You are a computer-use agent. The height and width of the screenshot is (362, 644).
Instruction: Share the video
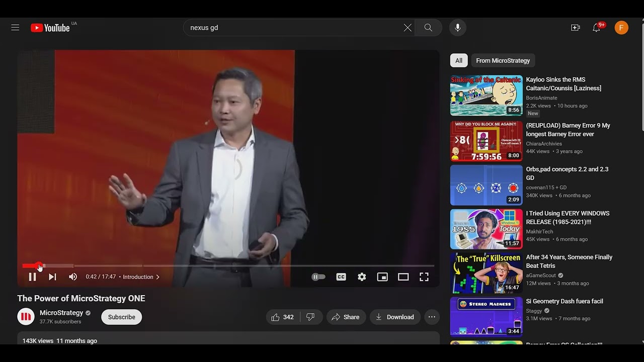tap(346, 317)
